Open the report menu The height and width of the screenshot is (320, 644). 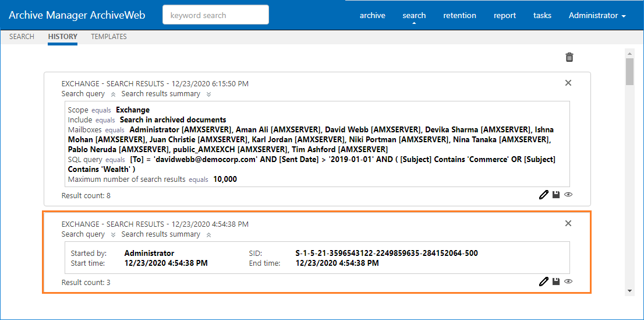pyautogui.click(x=505, y=16)
